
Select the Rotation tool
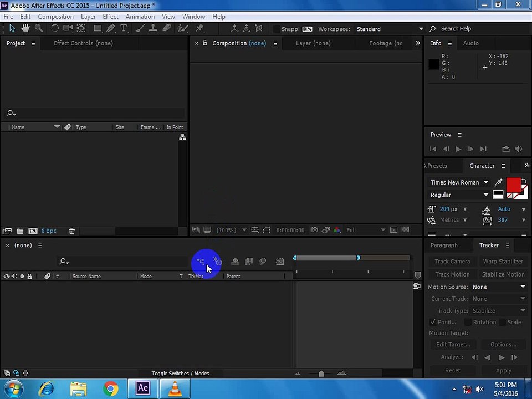coord(55,28)
